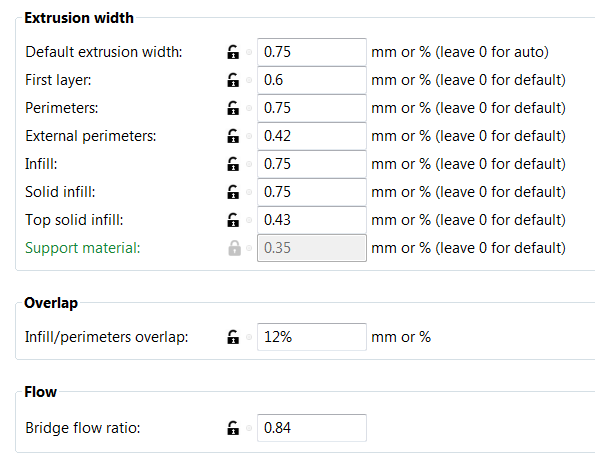The image size is (595, 462).
Task: Click the 'leave 0 for auto' hint text
Action: pos(492,52)
